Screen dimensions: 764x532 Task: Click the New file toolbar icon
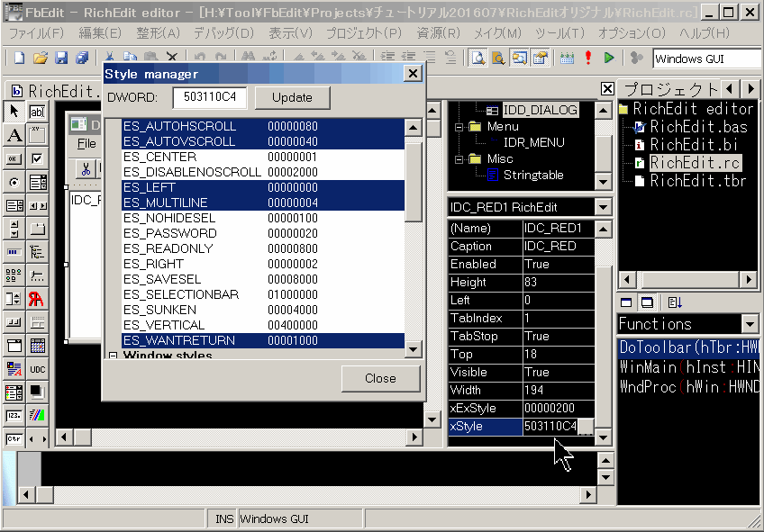click(18, 58)
